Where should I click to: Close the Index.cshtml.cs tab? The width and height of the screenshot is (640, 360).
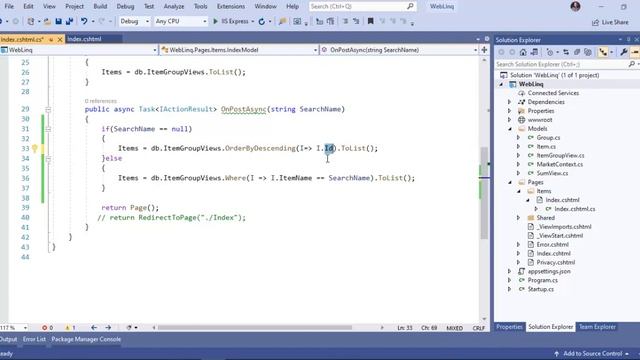tap(60, 39)
